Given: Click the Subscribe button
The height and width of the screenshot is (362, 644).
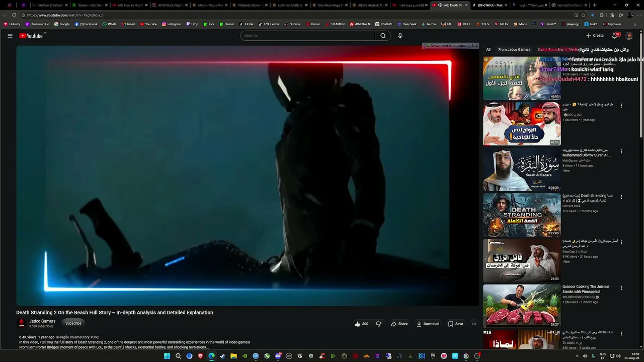Looking at the screenshot, I should tap(73, 323).
